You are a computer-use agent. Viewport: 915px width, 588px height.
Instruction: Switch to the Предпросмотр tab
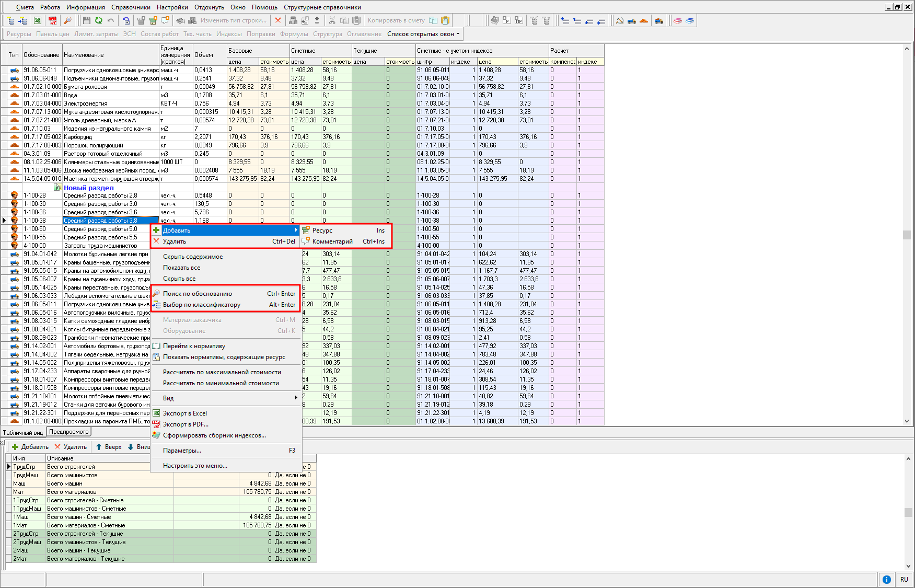point(69,432)
